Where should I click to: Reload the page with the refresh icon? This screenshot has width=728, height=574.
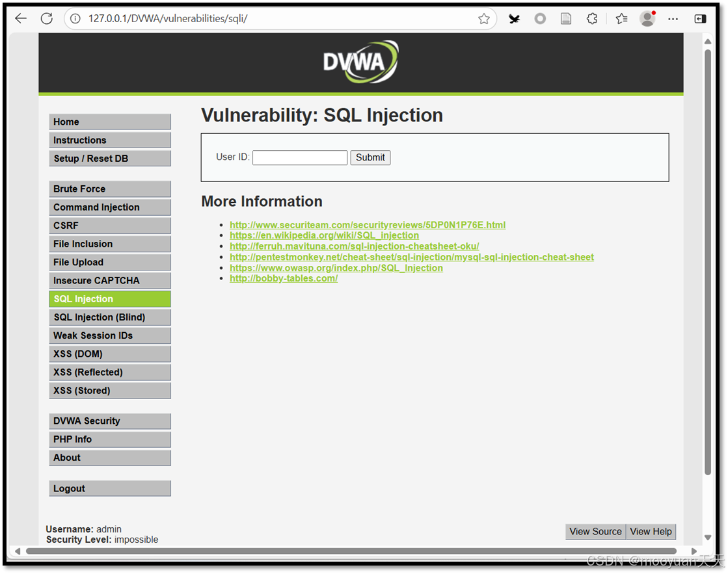46,19
